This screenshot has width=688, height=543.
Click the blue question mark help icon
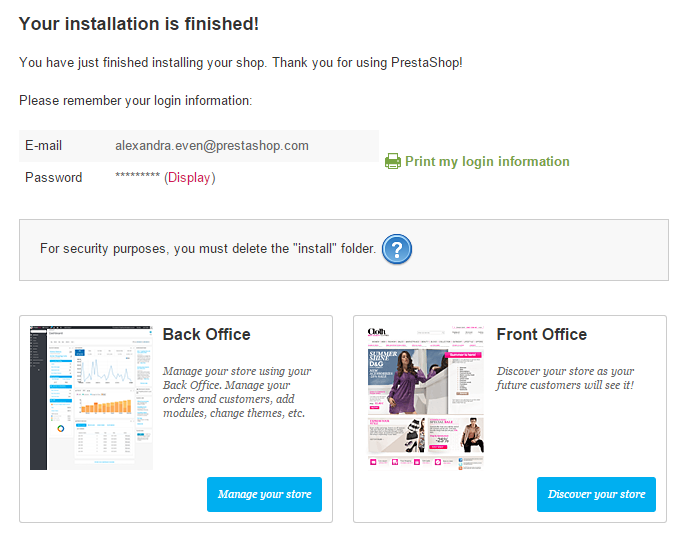(397, 249)
